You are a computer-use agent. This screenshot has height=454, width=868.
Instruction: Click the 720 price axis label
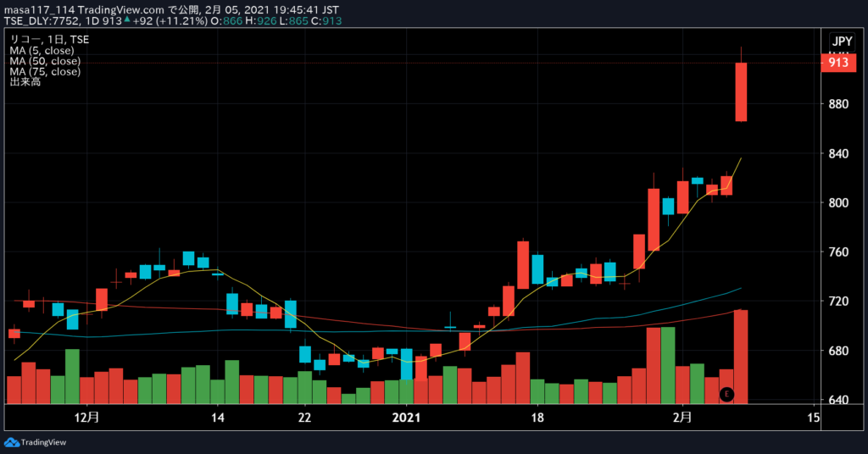pos(838,302)
